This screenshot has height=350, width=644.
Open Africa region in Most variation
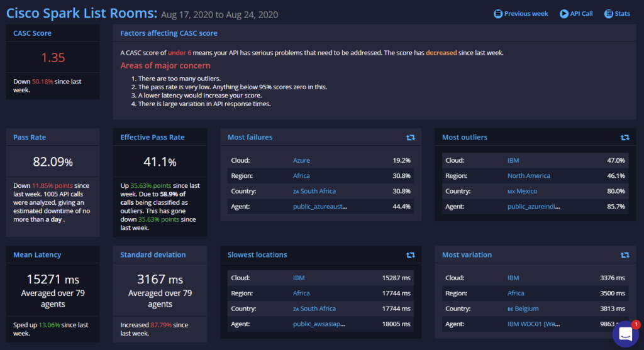point(516,293)
